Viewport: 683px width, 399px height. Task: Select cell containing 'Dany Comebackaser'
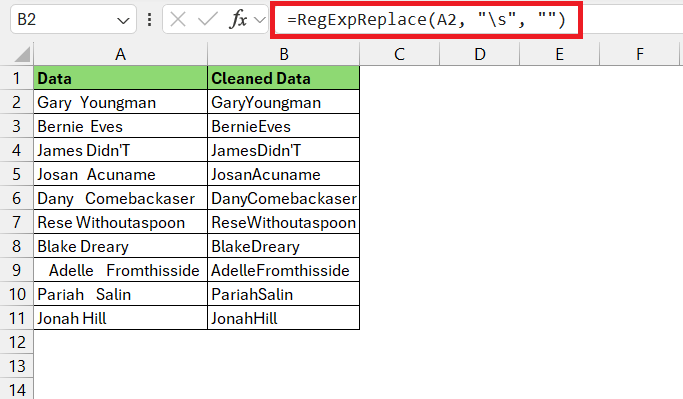[x=121, y=198]
